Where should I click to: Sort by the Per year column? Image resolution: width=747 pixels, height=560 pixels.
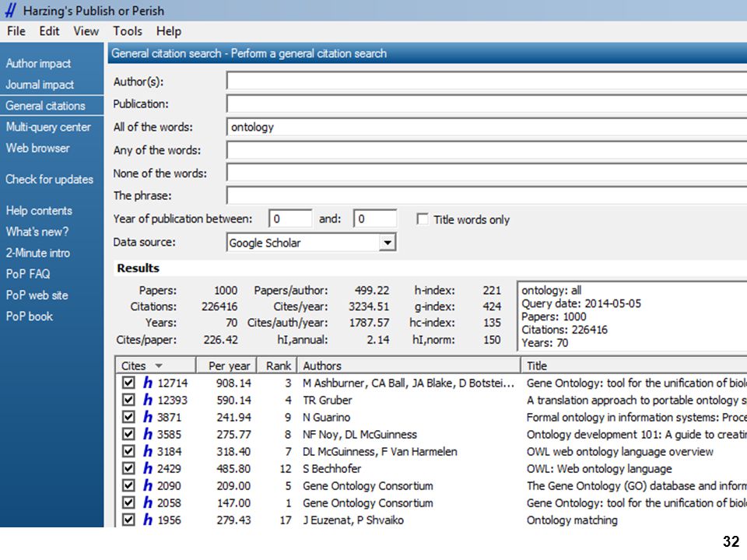[226, 366]
